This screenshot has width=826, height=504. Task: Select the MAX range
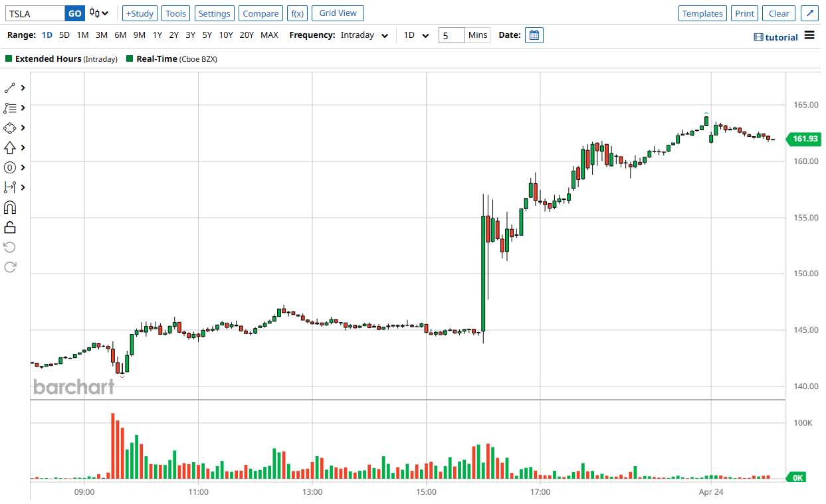(269, 35)
